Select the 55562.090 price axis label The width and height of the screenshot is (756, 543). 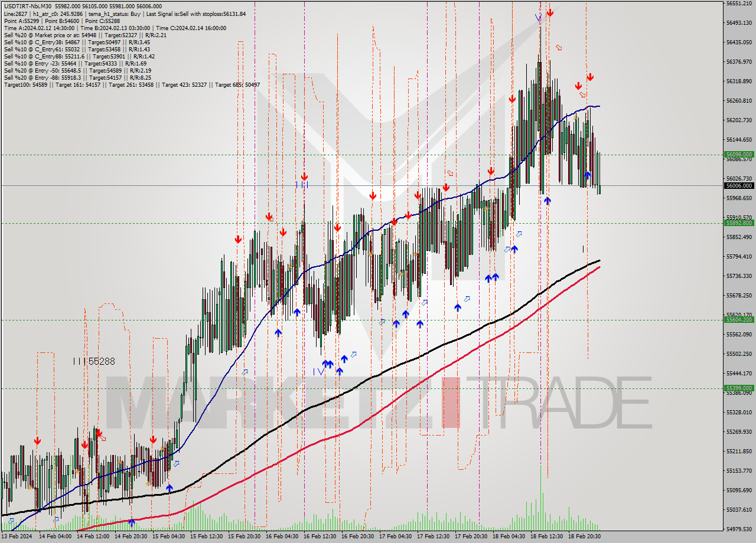739,334
